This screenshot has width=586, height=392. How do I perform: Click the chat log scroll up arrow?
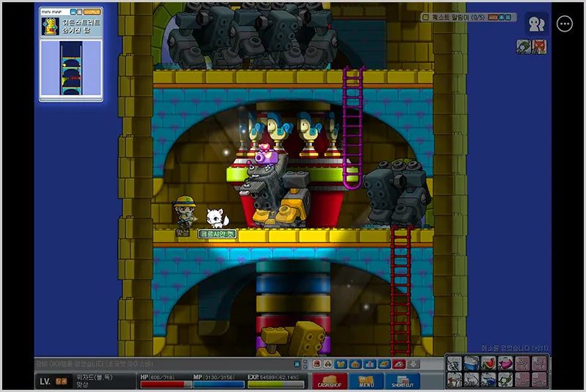(305, 361)
